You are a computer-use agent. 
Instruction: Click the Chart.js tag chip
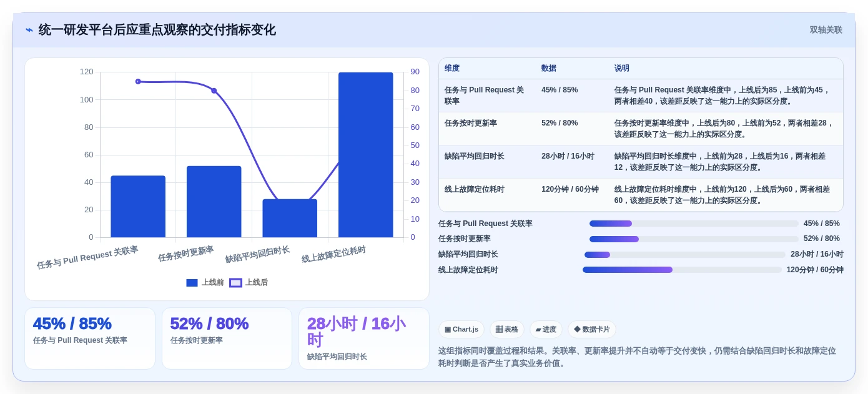coord(461,330)
